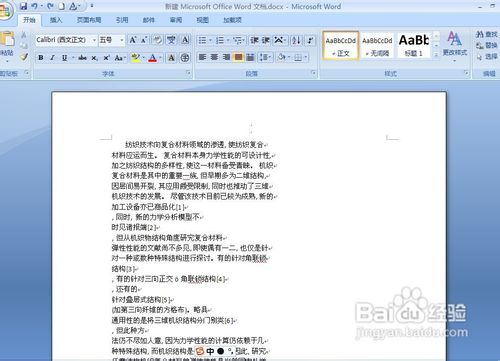Apply subscript formatting
Image resolution: width=500 pixels, height=361 pixels.
[x=95, y=58]
